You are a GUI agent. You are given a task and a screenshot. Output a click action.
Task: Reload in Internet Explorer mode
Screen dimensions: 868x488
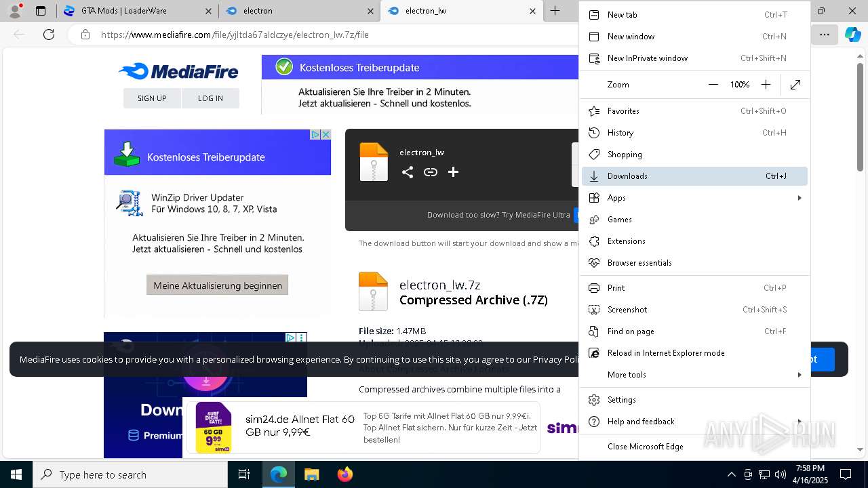[x=694, y=353]
